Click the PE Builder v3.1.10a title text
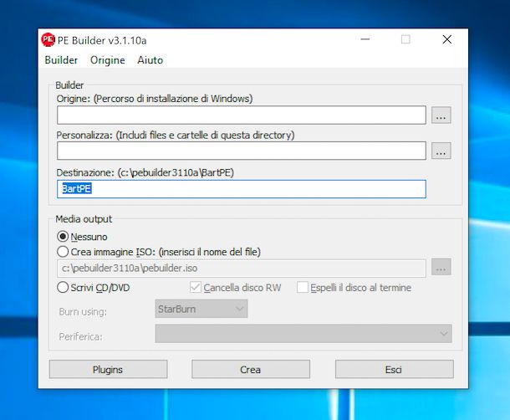 pyautogui.click(x=102, y=40)
